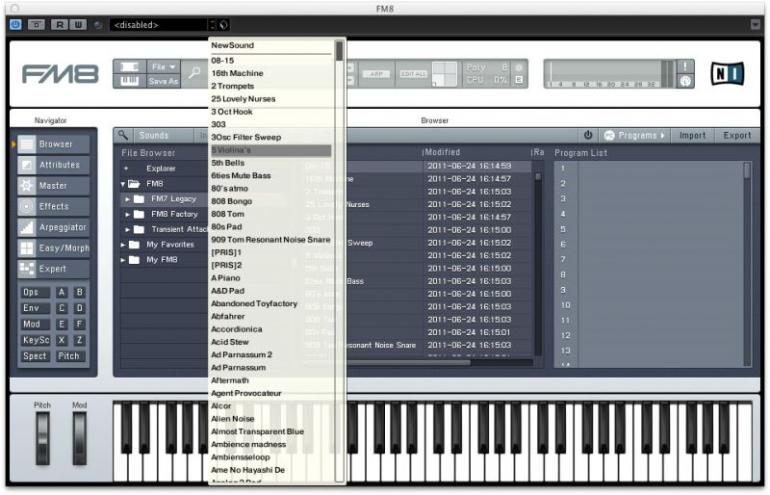Click the Import button
This screenshot has height=495, width=770.
(692, 135)
